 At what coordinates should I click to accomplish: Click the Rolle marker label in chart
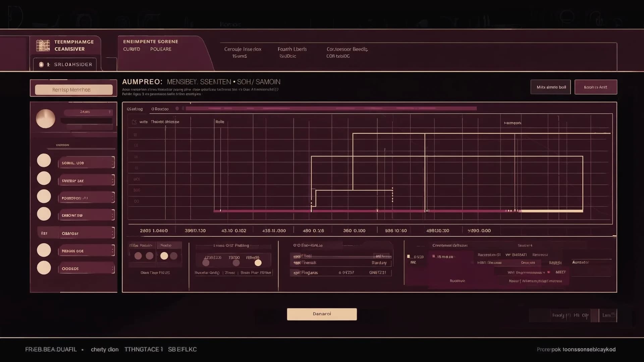pos(220,122)
